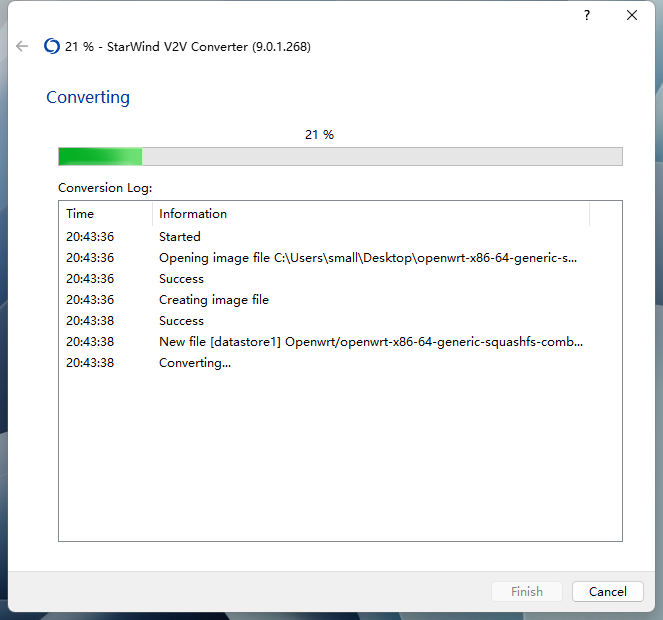Select the "Opening image file" log entry
The width and height of the screenshot is (663, 620).
pyautogui.click(x=368, y=258)
